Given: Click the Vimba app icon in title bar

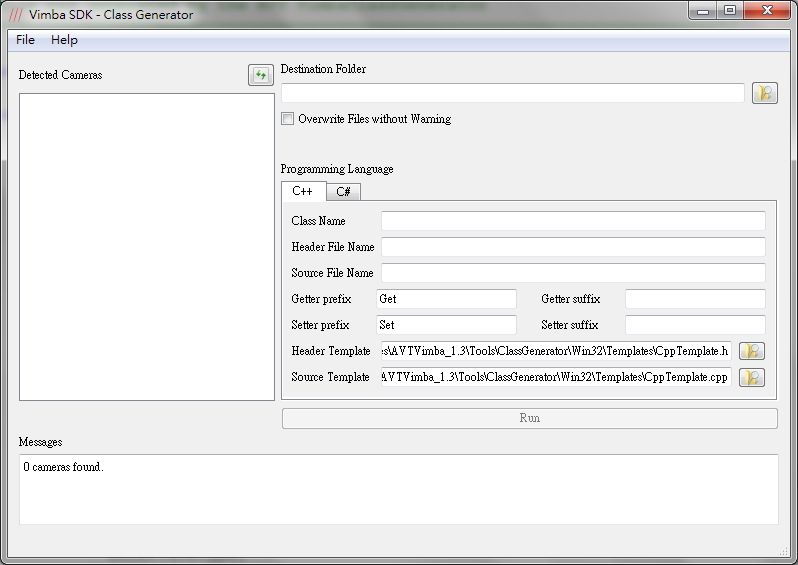Looking at the screenshot, I should click(16, 15).
